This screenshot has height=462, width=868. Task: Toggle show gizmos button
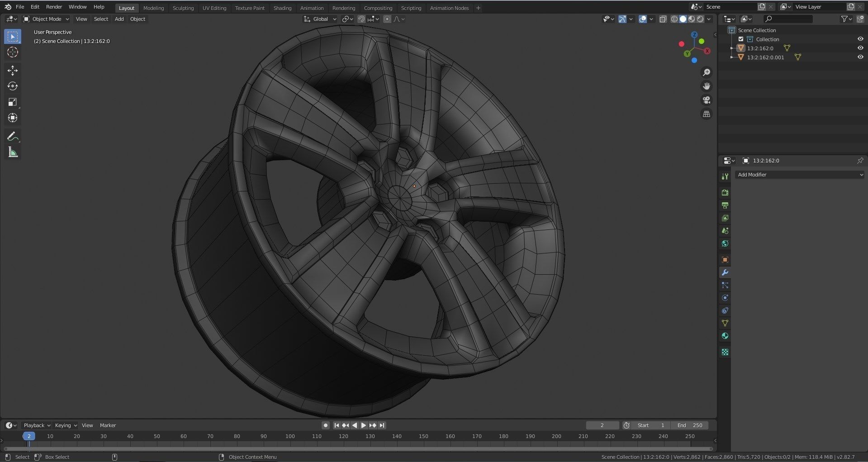622,19
